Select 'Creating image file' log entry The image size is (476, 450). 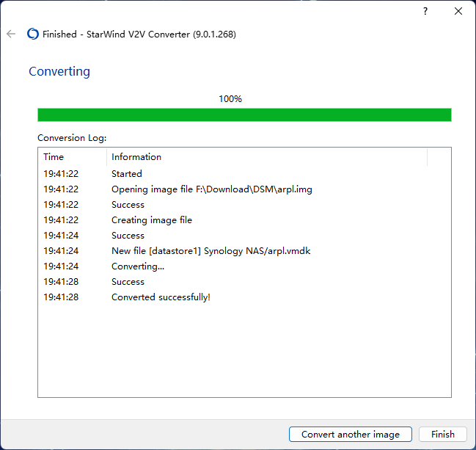(244, 220)
